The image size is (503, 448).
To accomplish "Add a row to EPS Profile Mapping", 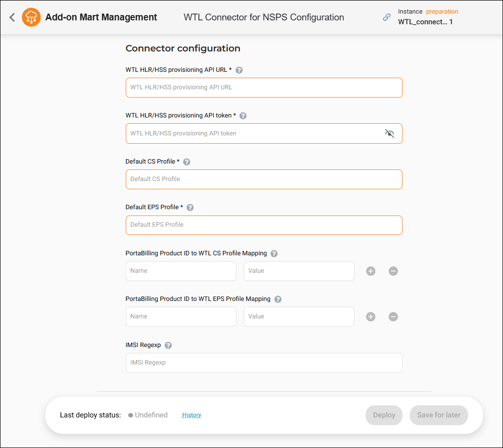I will coord(370,317).
